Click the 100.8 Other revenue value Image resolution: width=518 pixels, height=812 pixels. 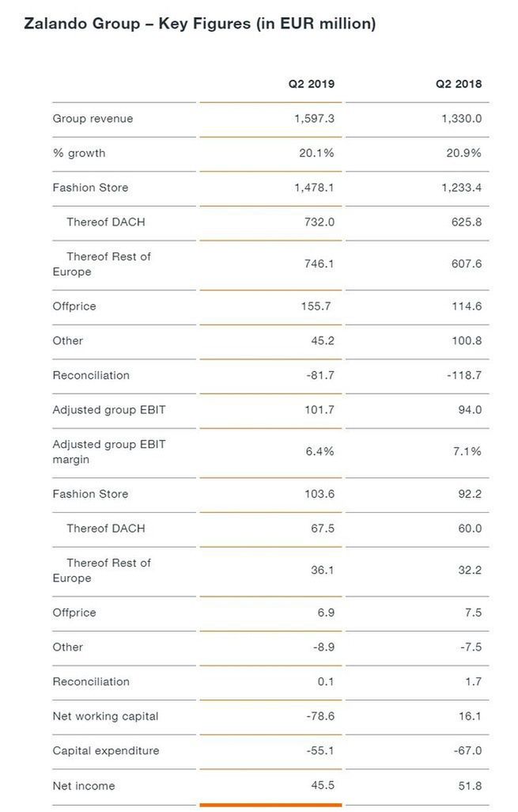point(467,341)
